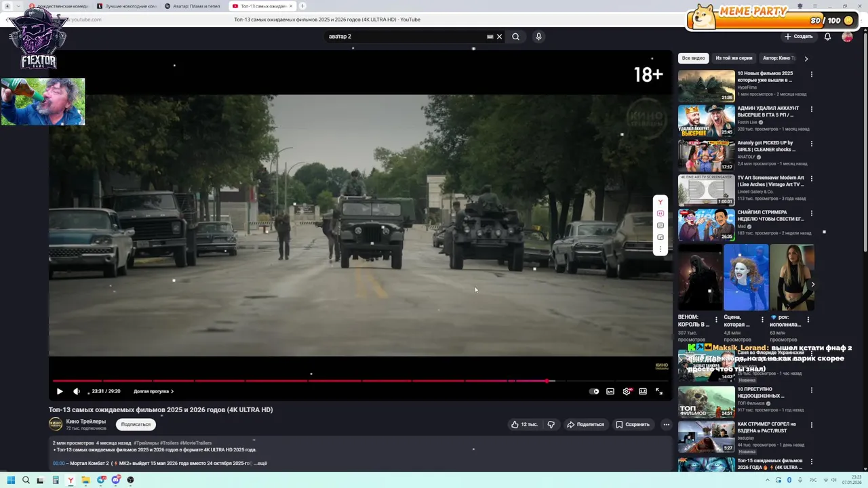Switch to theater mode

coord(643,391)
